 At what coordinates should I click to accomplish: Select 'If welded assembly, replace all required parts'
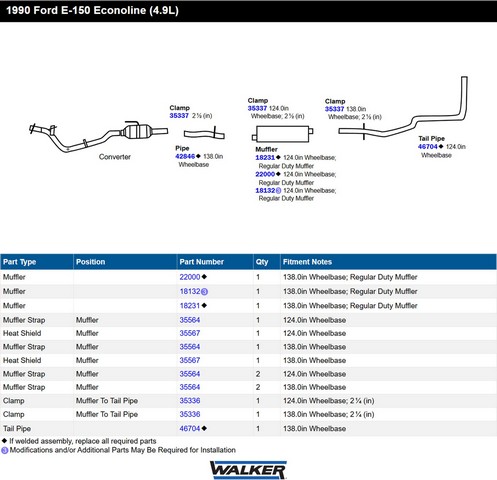coord(83,441)
